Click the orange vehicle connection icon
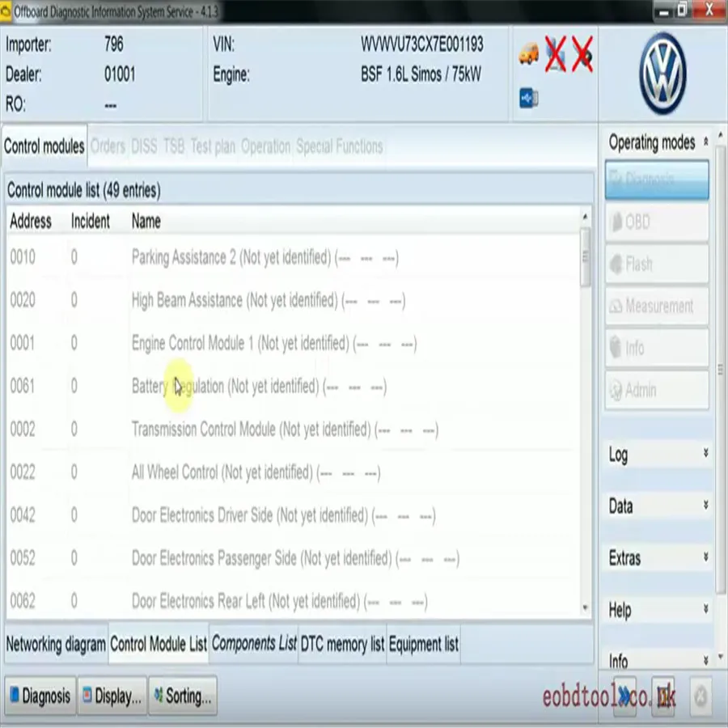728x728 pixels. [528, 53]
